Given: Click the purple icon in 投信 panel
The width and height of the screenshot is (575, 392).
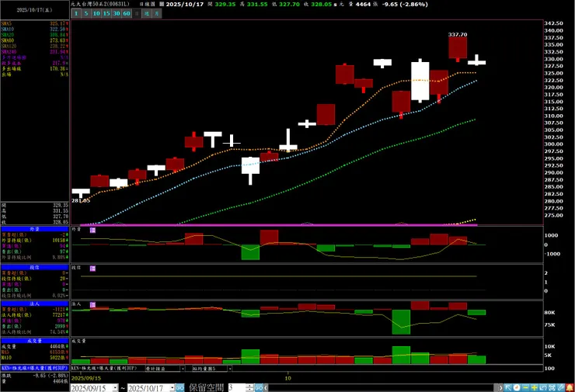Looking at the screenshot, I should click(92, 269).
